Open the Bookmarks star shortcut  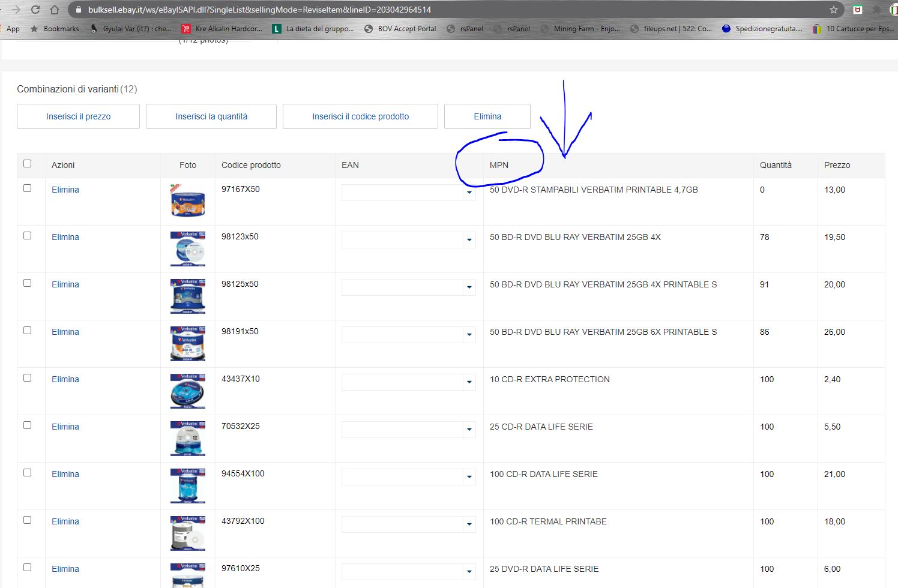pos(55,28)
